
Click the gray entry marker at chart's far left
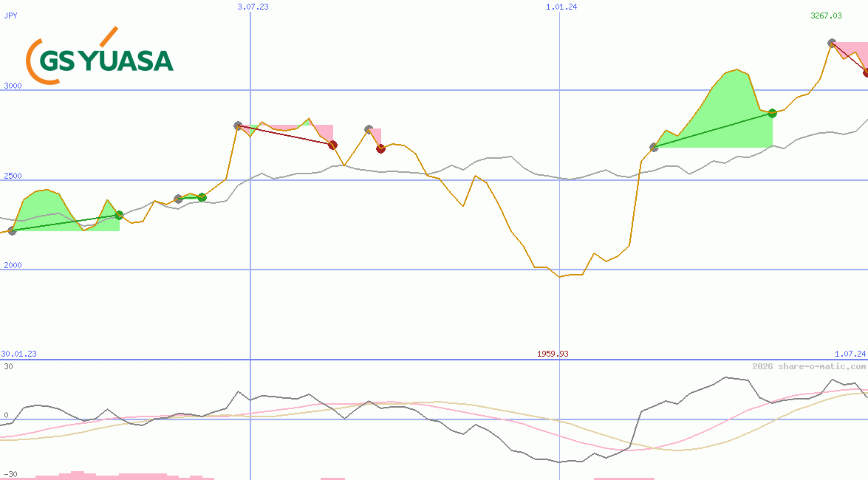[x=12, y=231]
